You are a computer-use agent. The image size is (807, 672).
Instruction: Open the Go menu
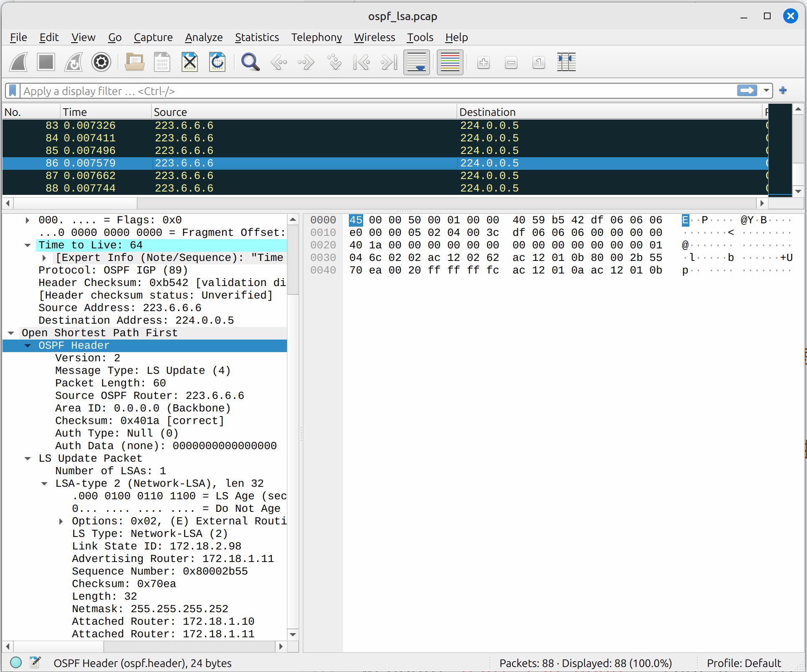coord(115,37)
